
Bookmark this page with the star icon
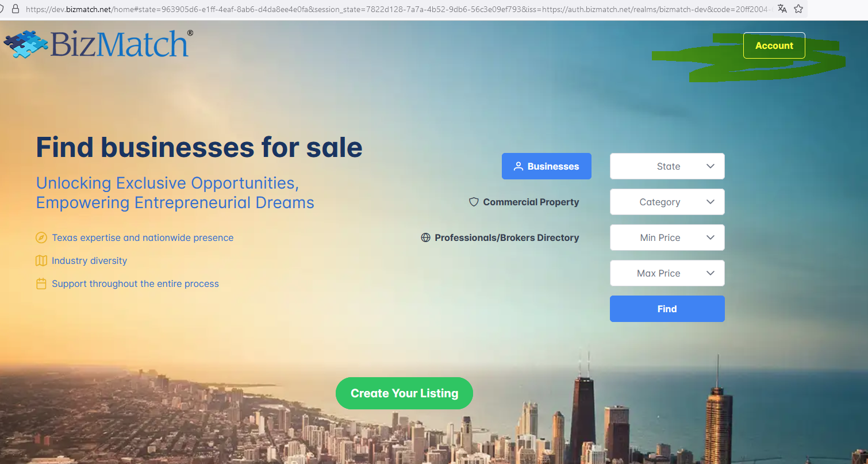[x=798, y=9]
